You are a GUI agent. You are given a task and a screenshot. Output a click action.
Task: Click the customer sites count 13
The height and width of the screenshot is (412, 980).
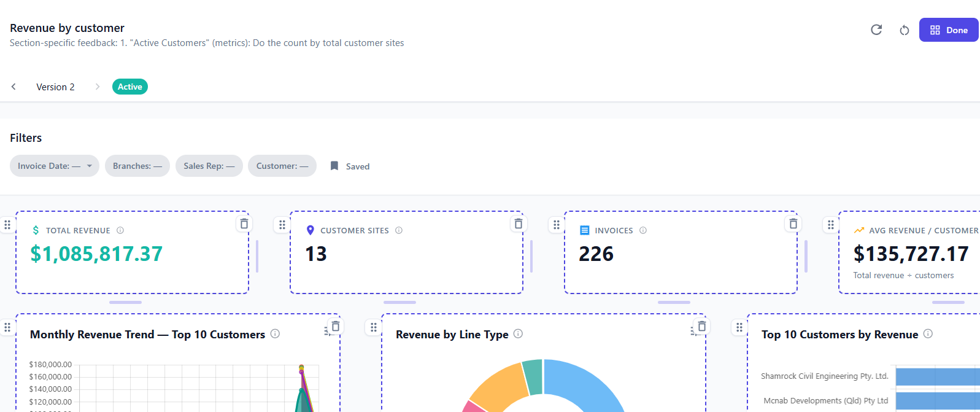tap(316, 254)
